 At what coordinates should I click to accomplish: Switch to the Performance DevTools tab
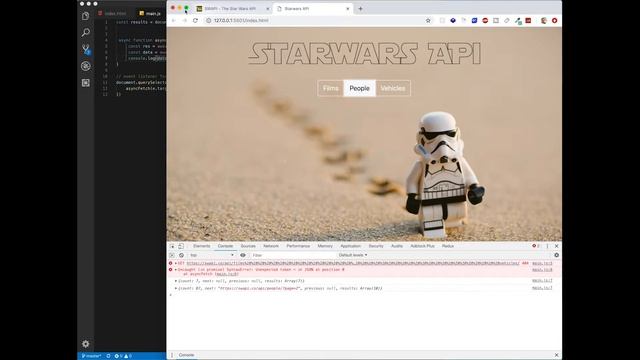point(298,246)
